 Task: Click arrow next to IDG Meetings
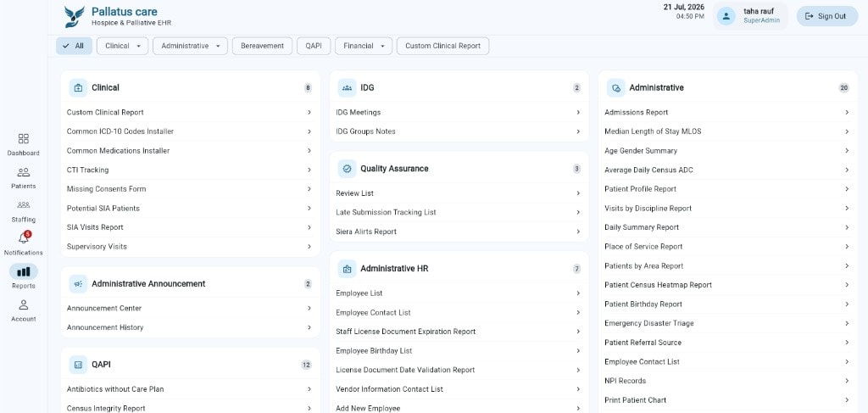[x=578, y=113]
